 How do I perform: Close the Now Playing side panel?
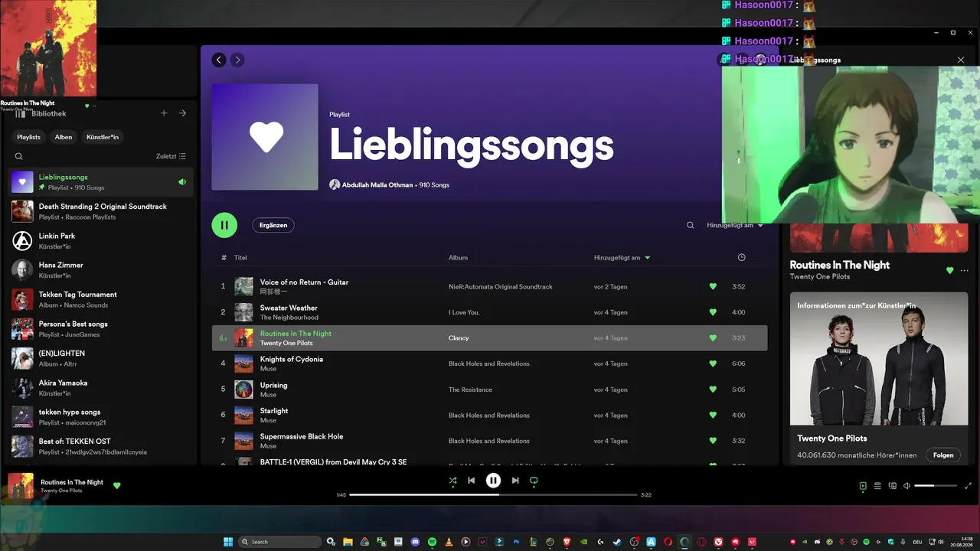961,60
